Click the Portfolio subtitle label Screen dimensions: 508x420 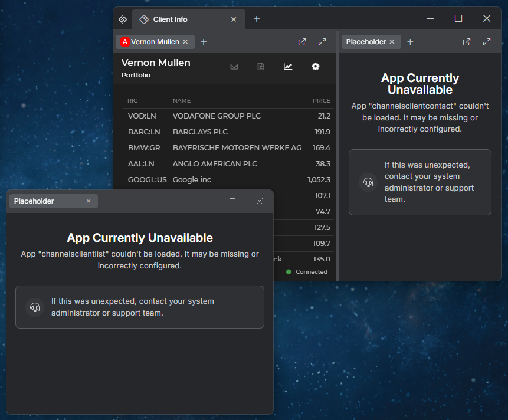click(136, 75)
